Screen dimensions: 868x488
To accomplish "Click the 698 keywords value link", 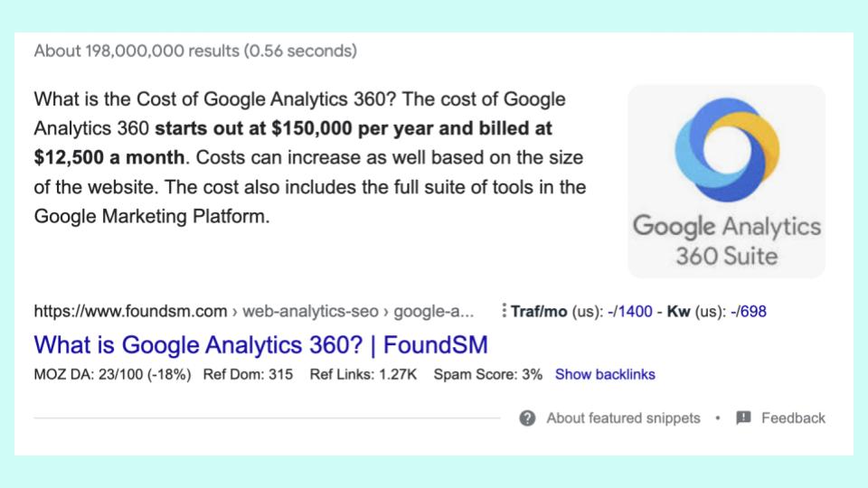I will click(753, 312).
